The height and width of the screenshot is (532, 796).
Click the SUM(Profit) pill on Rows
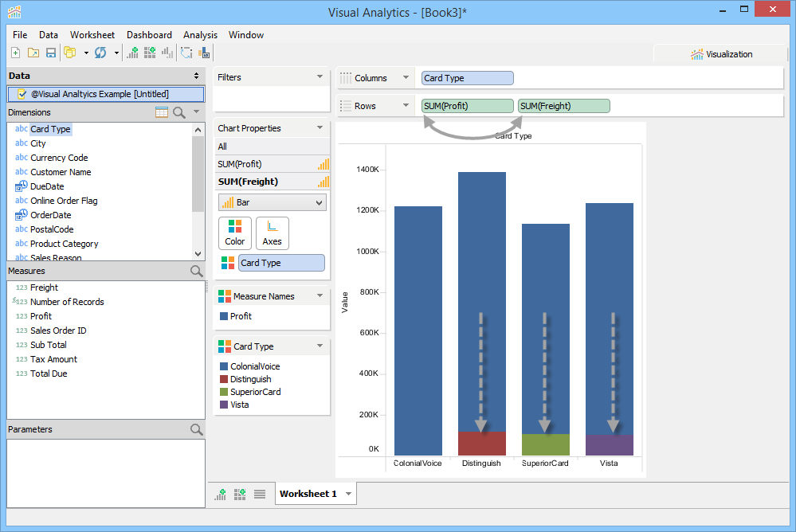click(468, 106)
